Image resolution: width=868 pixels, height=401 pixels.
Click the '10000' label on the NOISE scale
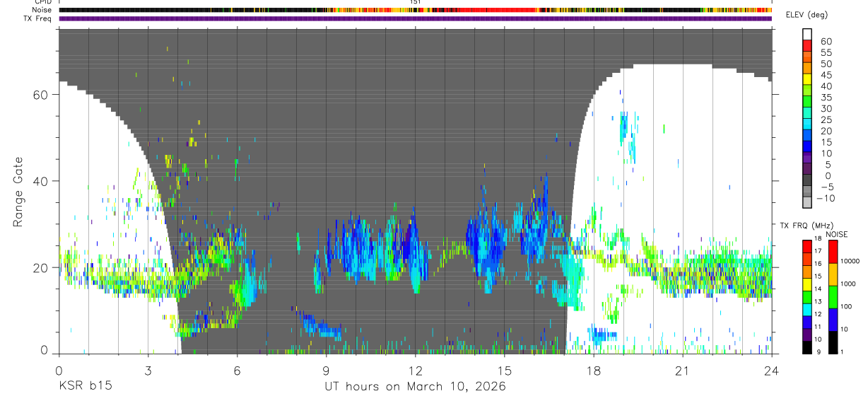click(850, 262)
